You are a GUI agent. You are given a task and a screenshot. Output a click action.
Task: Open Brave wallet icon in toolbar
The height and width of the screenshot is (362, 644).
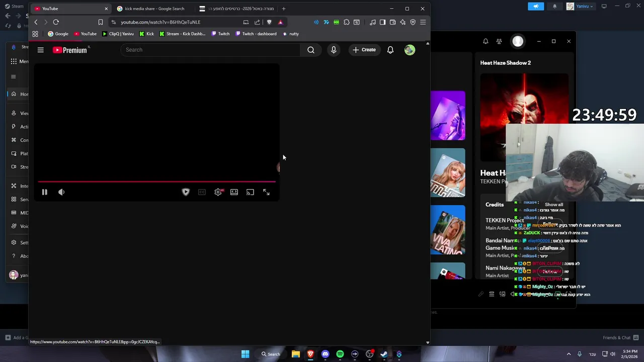coord(392,22)
